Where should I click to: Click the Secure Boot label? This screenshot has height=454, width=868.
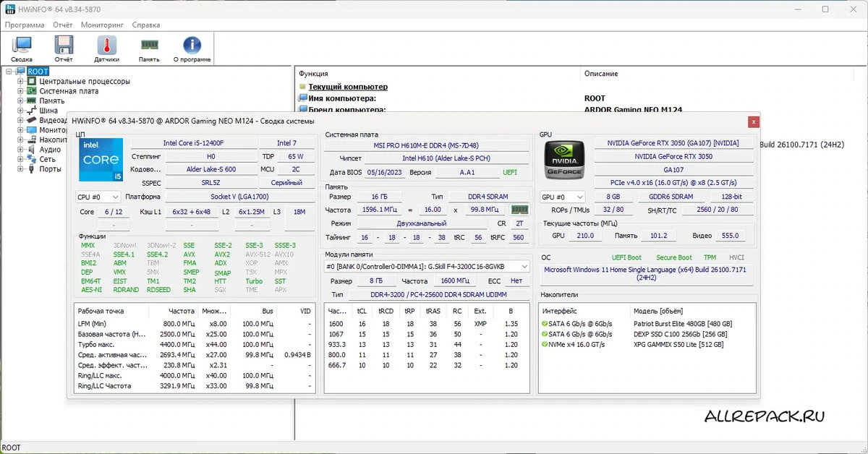674,257
